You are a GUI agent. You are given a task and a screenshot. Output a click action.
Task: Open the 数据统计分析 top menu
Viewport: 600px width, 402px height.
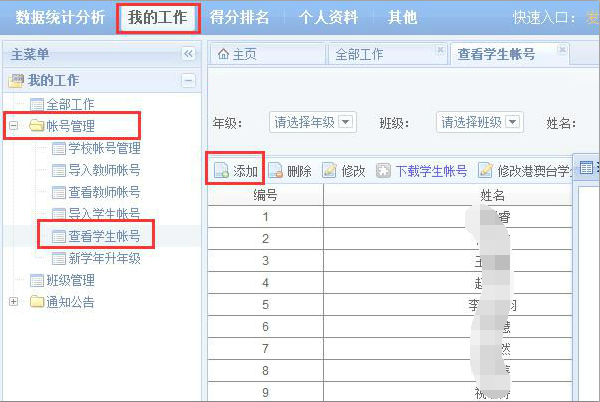[x=60, y=17]
